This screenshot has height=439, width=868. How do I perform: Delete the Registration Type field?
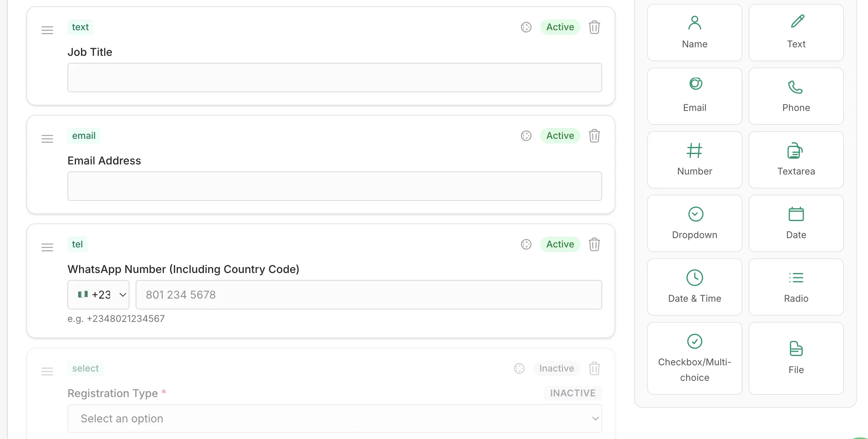[594, 368]
